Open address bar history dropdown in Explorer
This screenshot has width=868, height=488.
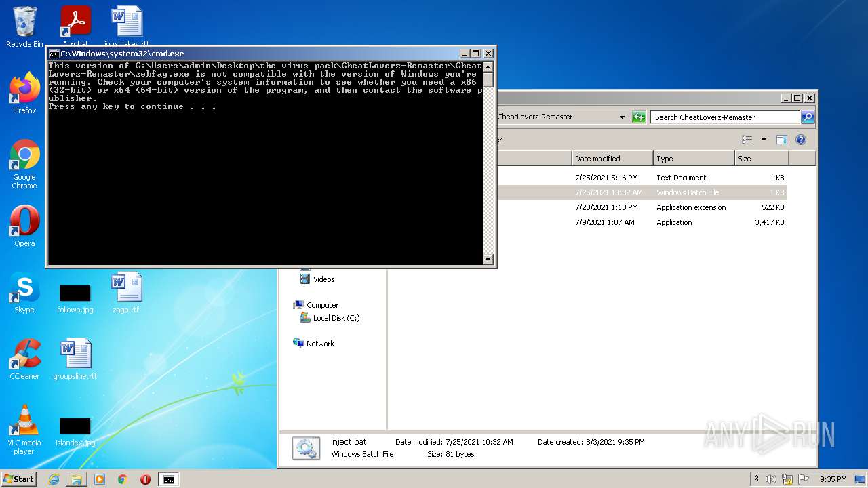pos(622,117)
